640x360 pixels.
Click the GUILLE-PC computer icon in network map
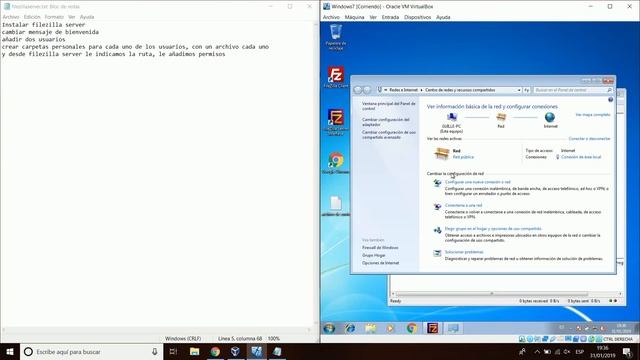pos(452,118)
